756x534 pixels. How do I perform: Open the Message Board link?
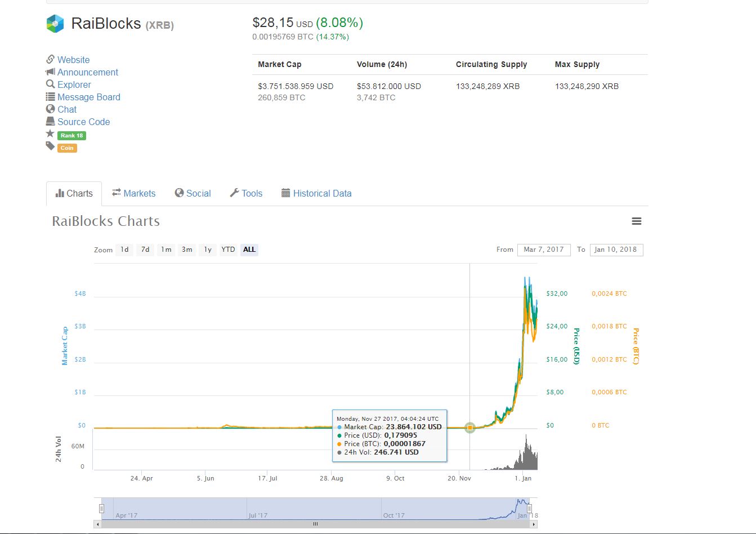click(89, 97)
